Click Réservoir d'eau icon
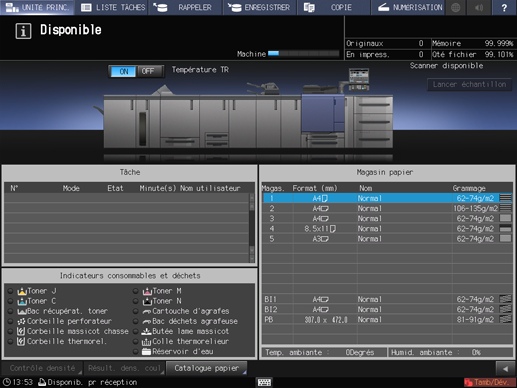The height and width of the screenshot is (388, 517). coord(147,351)
